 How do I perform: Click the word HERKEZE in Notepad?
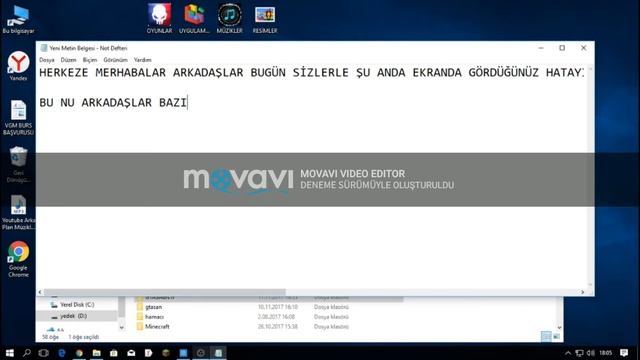point(64,73)
